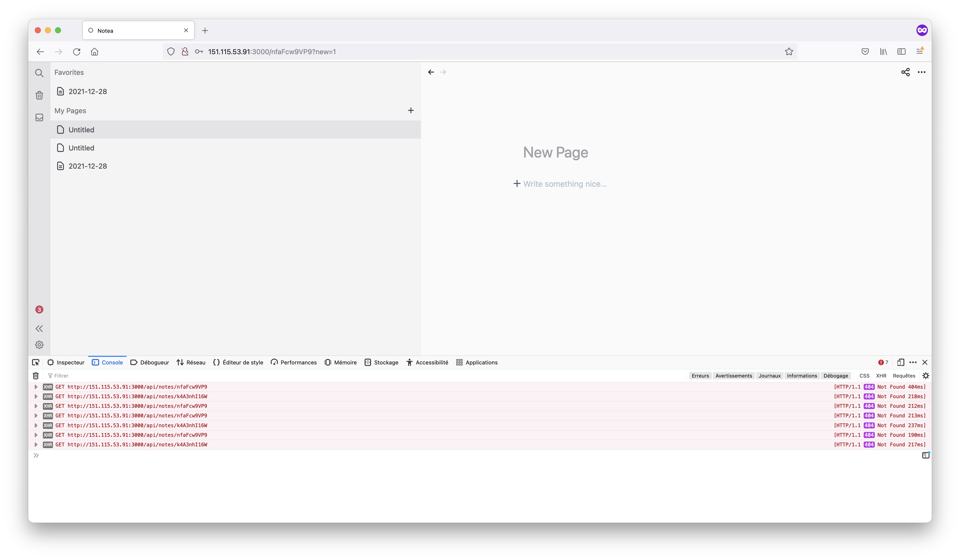Image resolution: width=960 pixels, height=560 pixels.
Task: Clear console output with trash icon
Action: 36,376
